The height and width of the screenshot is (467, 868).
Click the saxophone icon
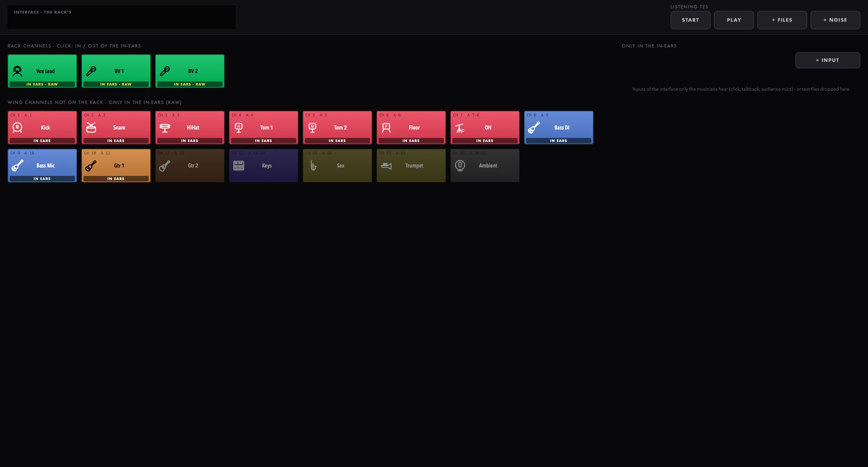313,166
